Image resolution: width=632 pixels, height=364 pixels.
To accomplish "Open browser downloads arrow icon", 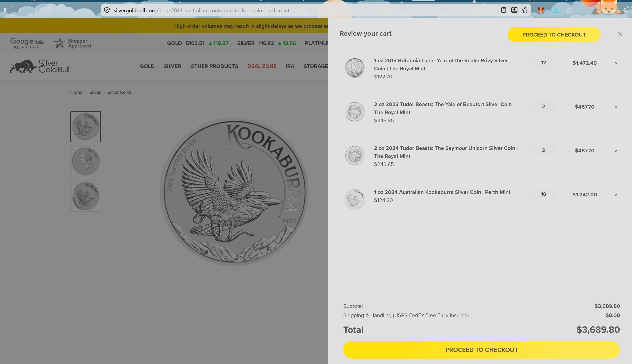I will [x=555, y=10].
